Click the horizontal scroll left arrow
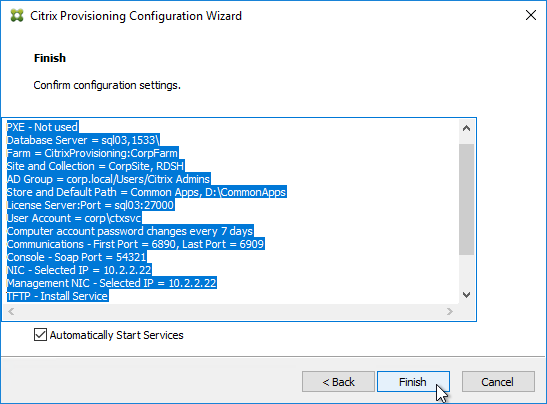The width and height of the screenshot is (547, 404). coord(11,311)
